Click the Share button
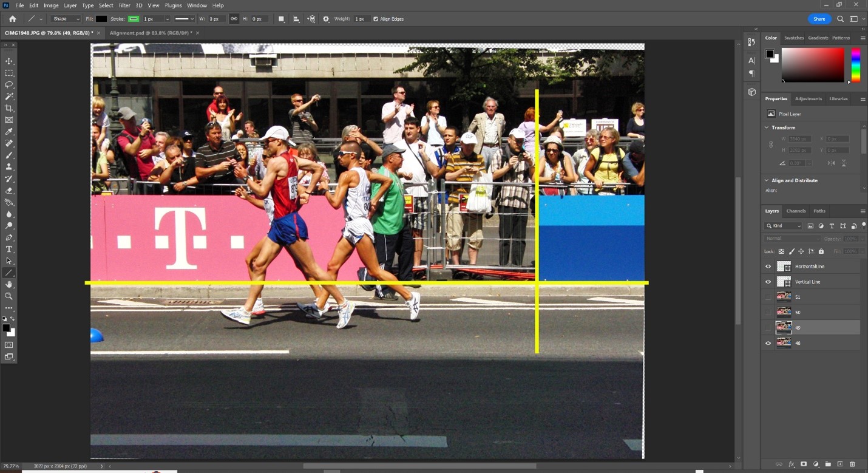This screenshot has width=868, height=473. 819,19
